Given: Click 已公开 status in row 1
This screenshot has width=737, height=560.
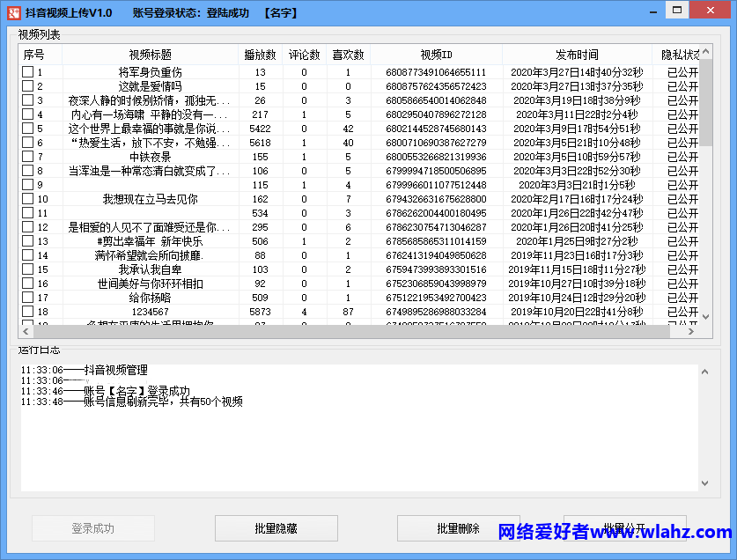Looking at the screenshot, I should (683, 72).
